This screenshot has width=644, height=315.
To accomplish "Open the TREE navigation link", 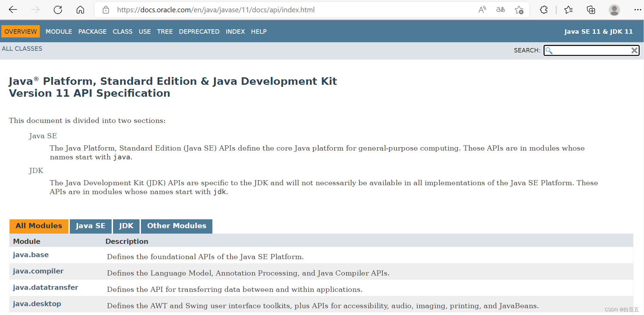I will tap(165, 32).
